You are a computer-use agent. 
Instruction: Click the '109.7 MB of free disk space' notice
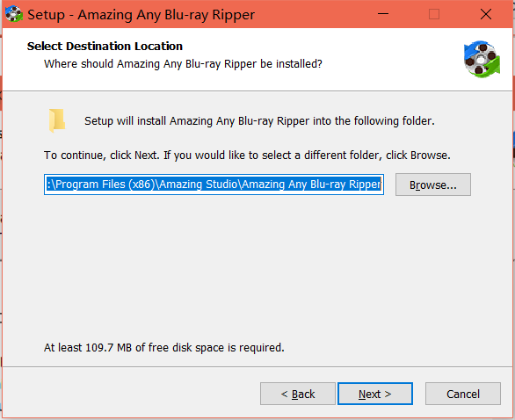[163, 347]
